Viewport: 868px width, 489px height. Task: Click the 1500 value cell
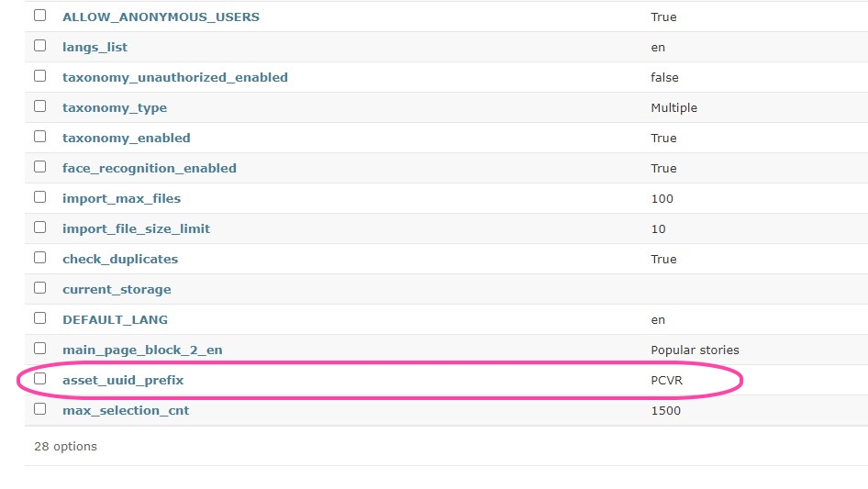coord(665,411)
